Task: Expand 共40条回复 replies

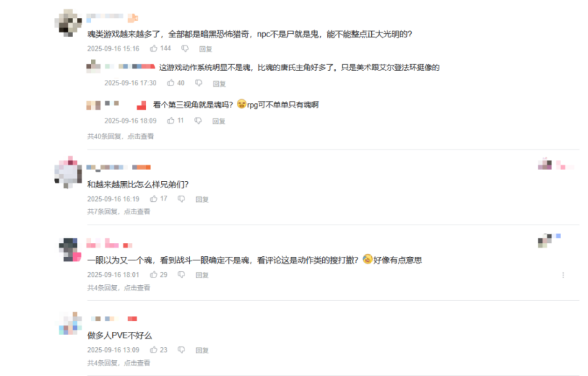Action: (120, 136)
